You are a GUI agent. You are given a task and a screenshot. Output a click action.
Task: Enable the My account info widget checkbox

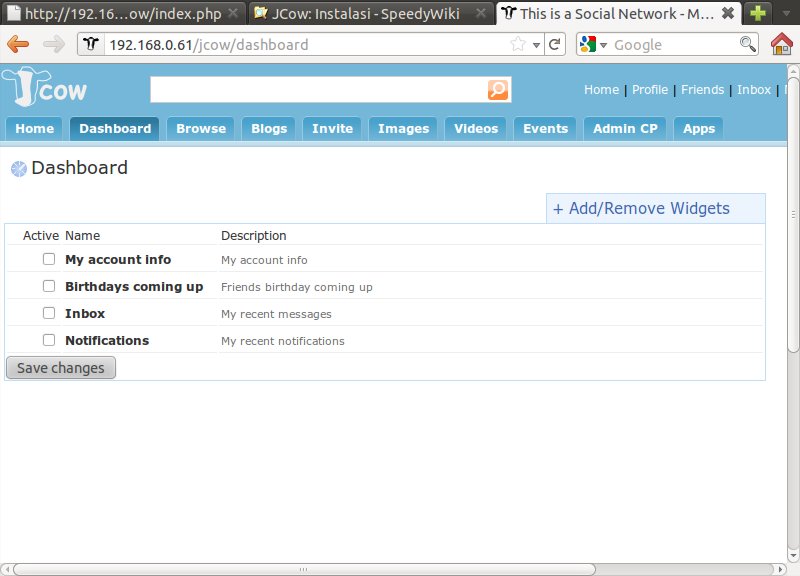tap(49, 259)
